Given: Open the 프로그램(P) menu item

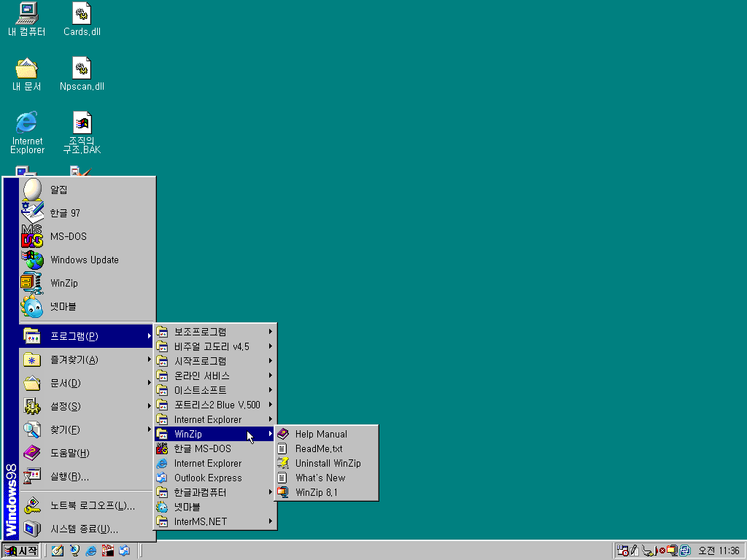Looking at the screenshot, I should tap(88, 336).
